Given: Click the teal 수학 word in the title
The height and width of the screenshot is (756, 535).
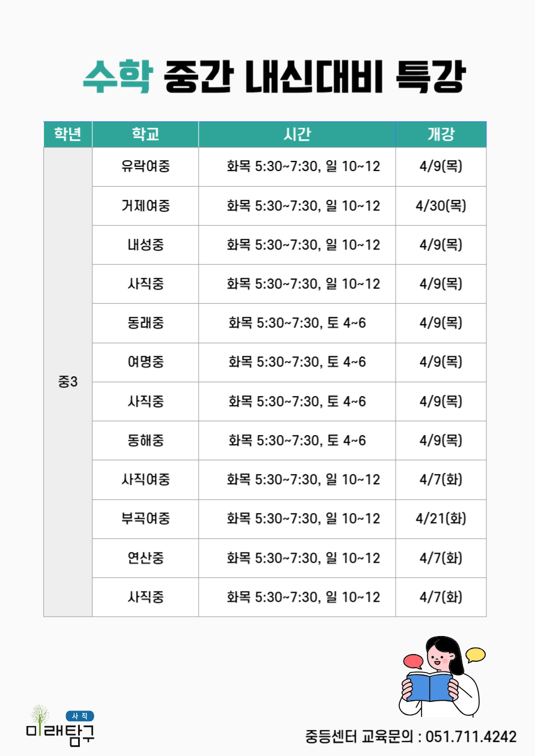Looking at the screenshot, I should 116,77.
